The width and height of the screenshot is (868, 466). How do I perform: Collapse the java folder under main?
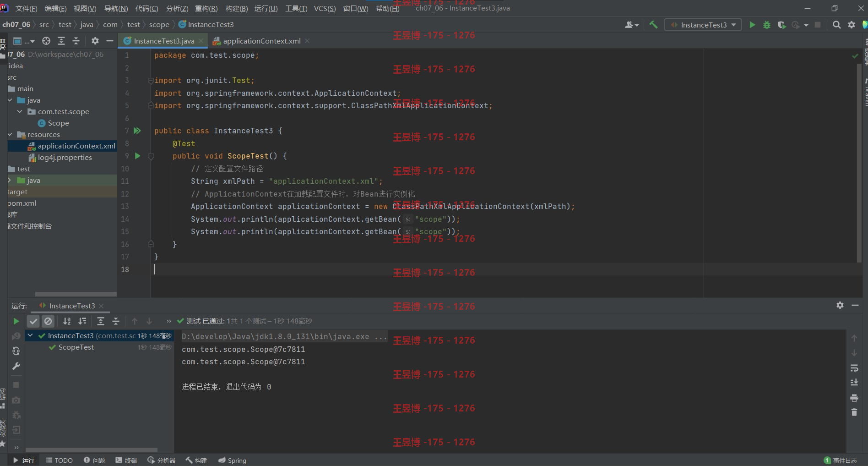10,100
